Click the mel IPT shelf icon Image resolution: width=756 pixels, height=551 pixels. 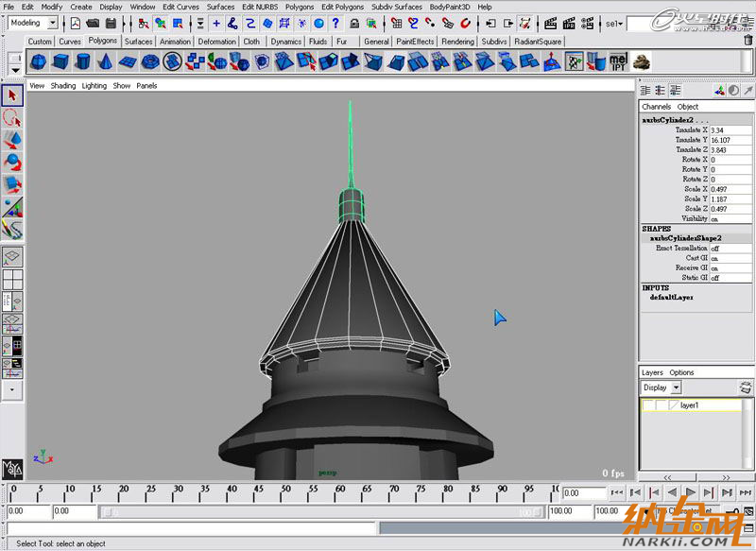coord(618,61)
